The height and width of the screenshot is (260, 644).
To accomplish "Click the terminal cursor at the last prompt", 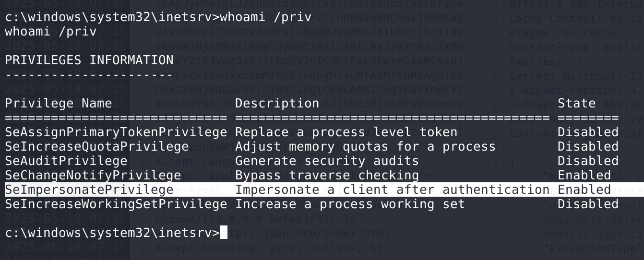I will 223,233.
